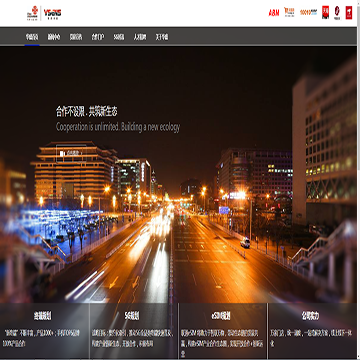Open the red square Tmall store icon

coord(325,12)
